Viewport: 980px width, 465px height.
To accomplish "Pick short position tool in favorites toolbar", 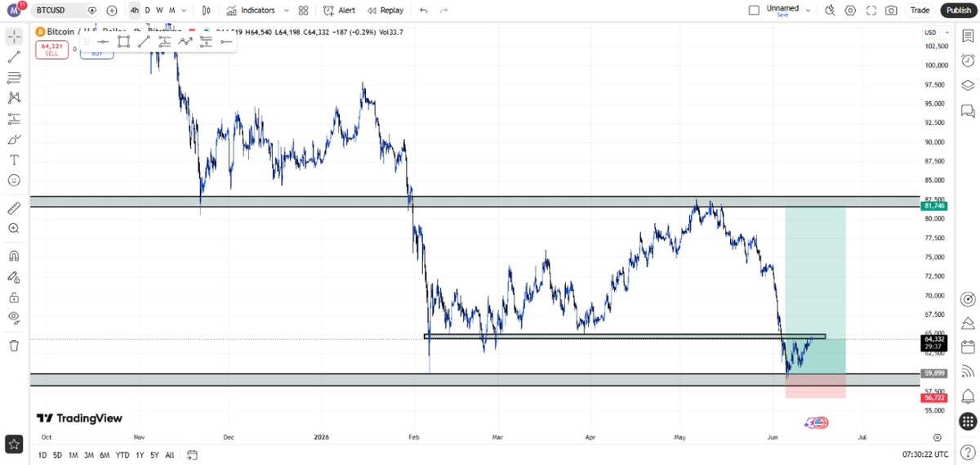I will click(206, 41).
